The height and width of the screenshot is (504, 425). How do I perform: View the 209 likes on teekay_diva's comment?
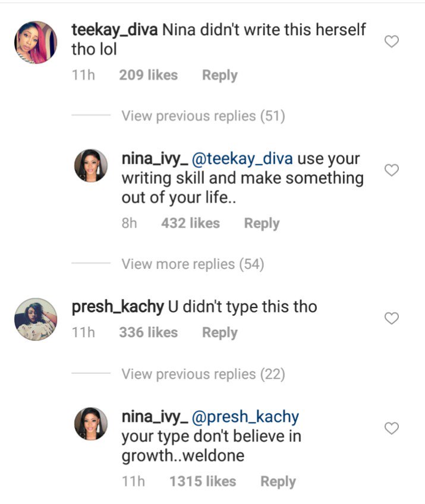148,76
